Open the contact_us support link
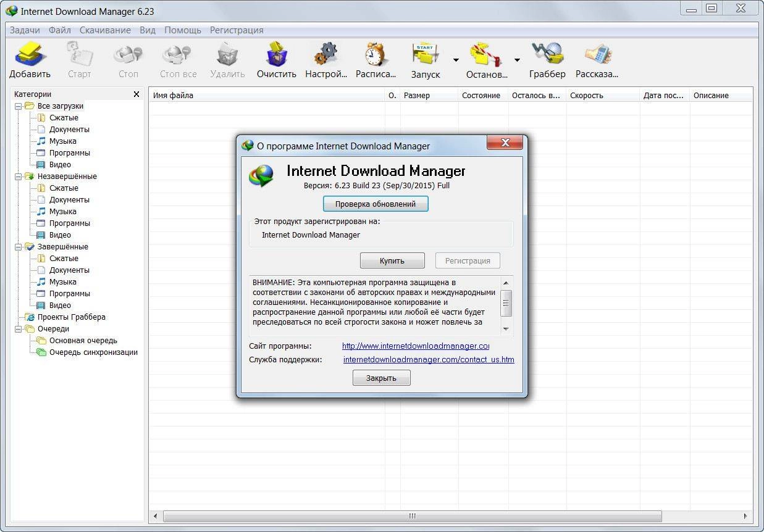The height and width of the screenshot is (532, 764). (429, 359)
